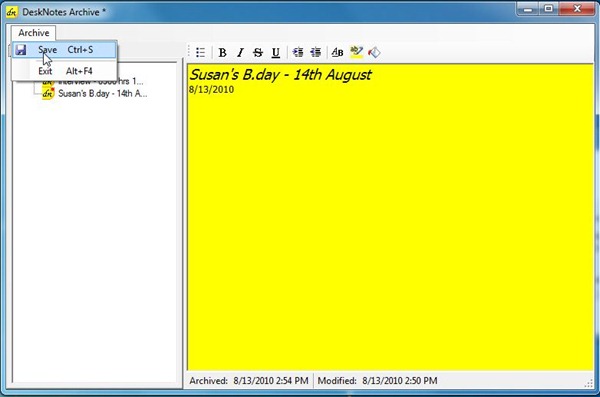Screen dimensions: 600x397
Task: Click the note title 'Susan's B.day - 14th August'
Action: point(280,75)
